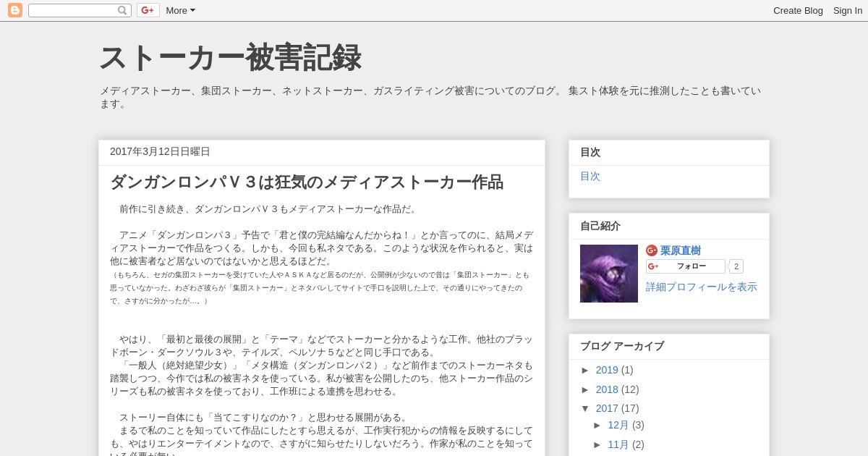The image size is (868, 456).
Task: Share via the Google+ button in navbar
Action: 148,10
